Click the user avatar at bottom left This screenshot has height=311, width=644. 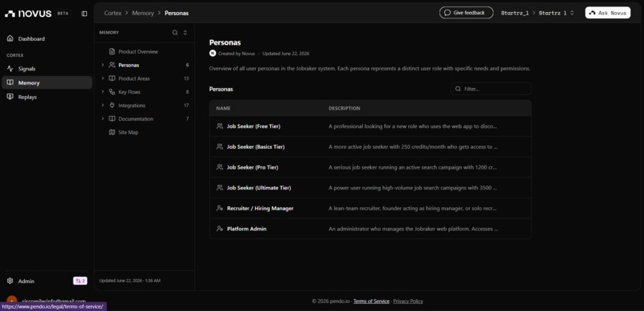(x=12, y=301)
